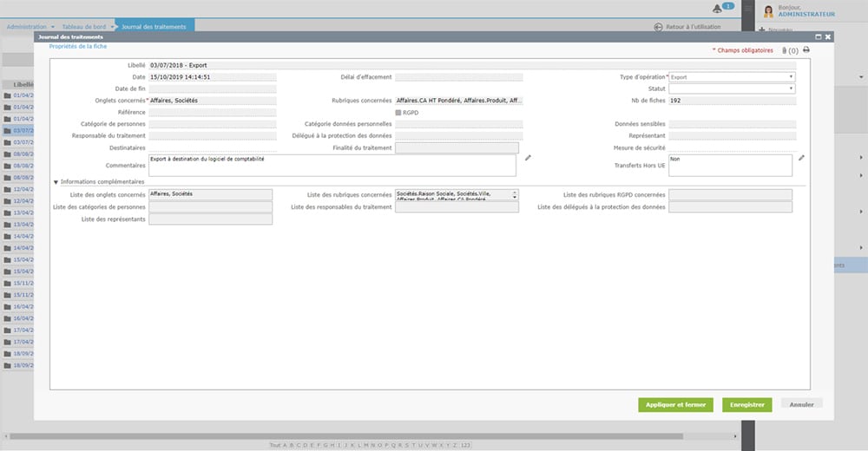The height and width of the screenshot is (451, 868).
Task: Close the Journal des traitements dialog
Action: [828, 36]
